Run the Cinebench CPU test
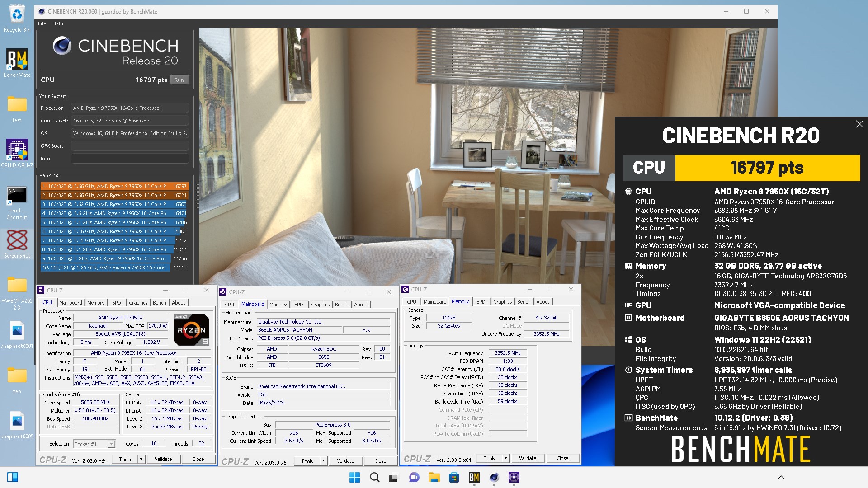The image size is (868, 488). click(x=179, y=80)
